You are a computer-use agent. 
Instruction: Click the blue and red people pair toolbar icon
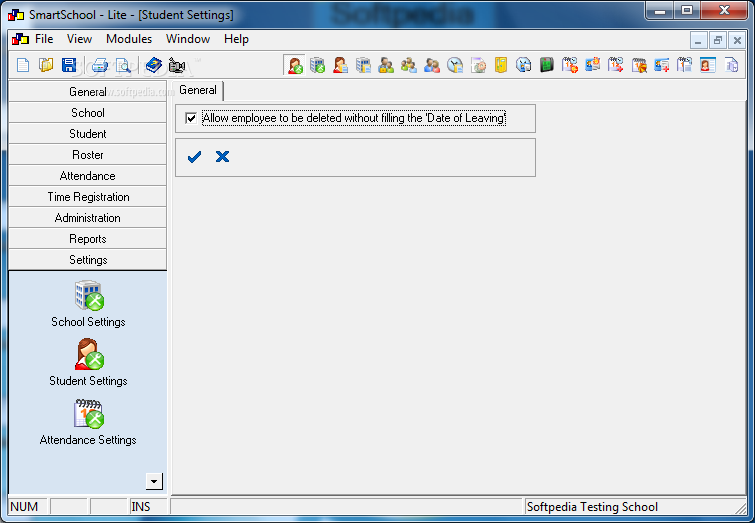tap(432, 65)
